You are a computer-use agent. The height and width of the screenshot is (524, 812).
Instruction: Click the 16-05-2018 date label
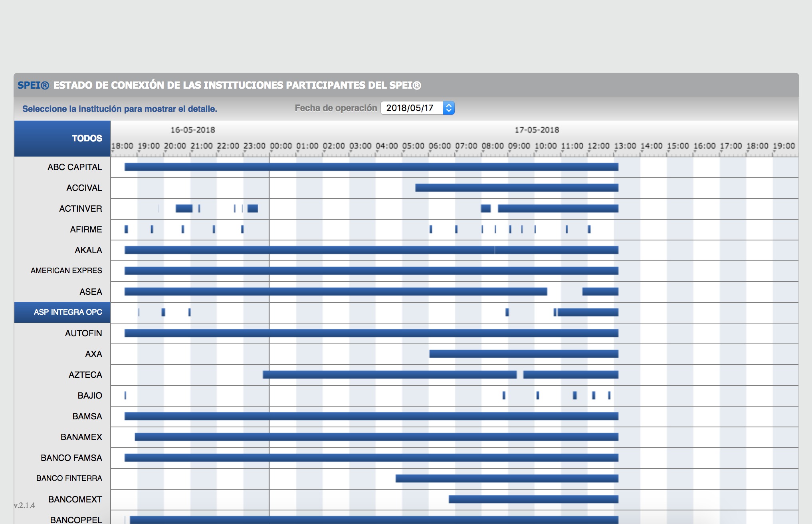[x=193, y=130]
